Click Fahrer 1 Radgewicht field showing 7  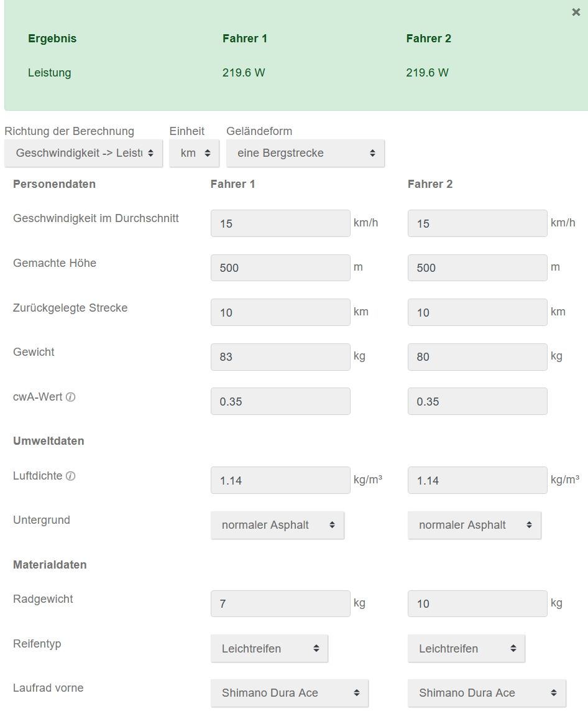(280, 603)
